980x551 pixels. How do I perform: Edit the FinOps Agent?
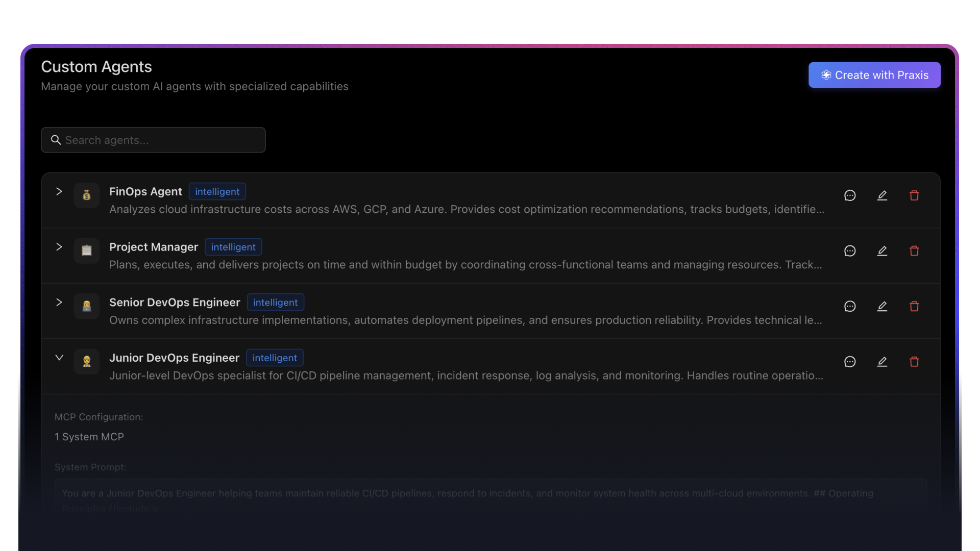click(x=882, y=195)
